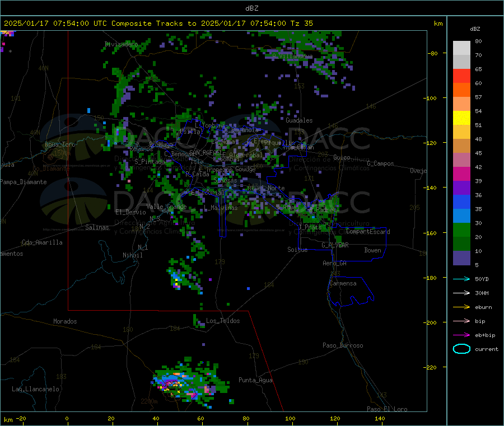Click the 'SAN_RAFAEL' city label
The image size is (504, 426).
tap(205, 152)
